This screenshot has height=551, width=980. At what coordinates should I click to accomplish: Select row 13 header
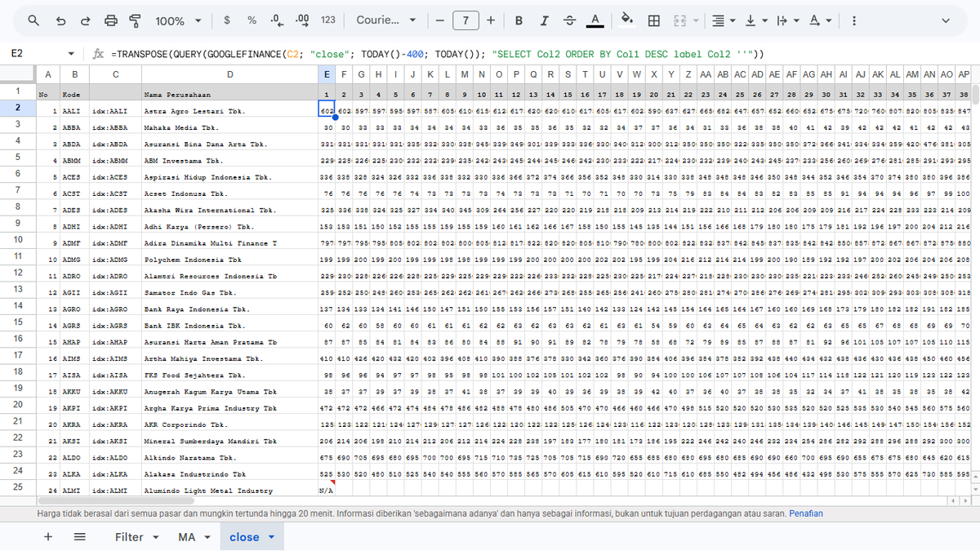(x=17, y=289)
